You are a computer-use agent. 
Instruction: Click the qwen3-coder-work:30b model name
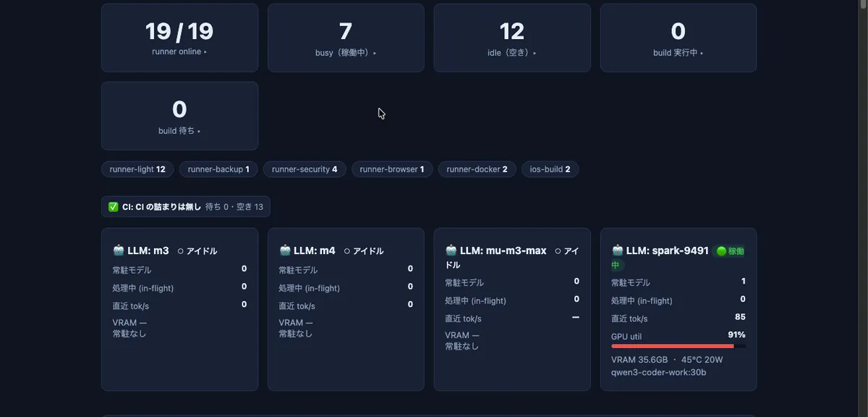point(658,372)
